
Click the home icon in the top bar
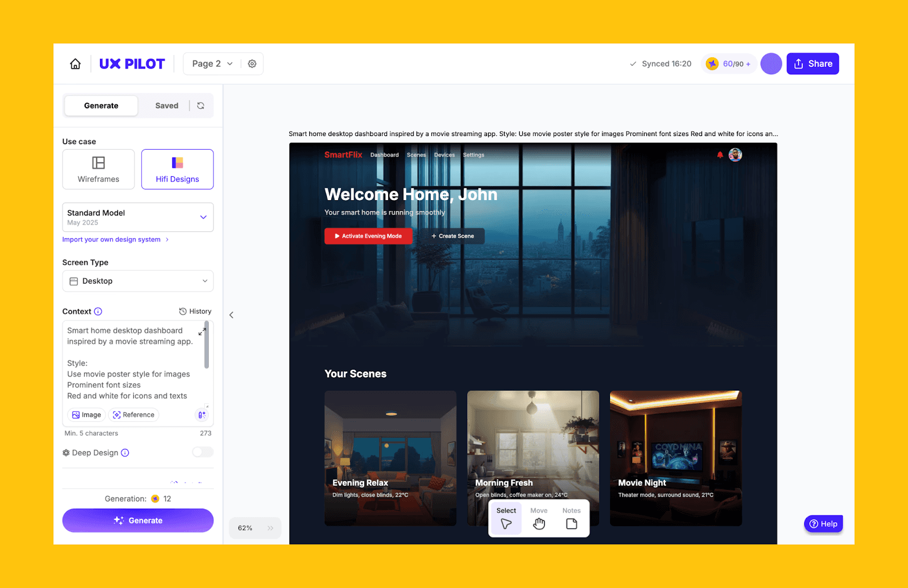click(x=75, y=64)
